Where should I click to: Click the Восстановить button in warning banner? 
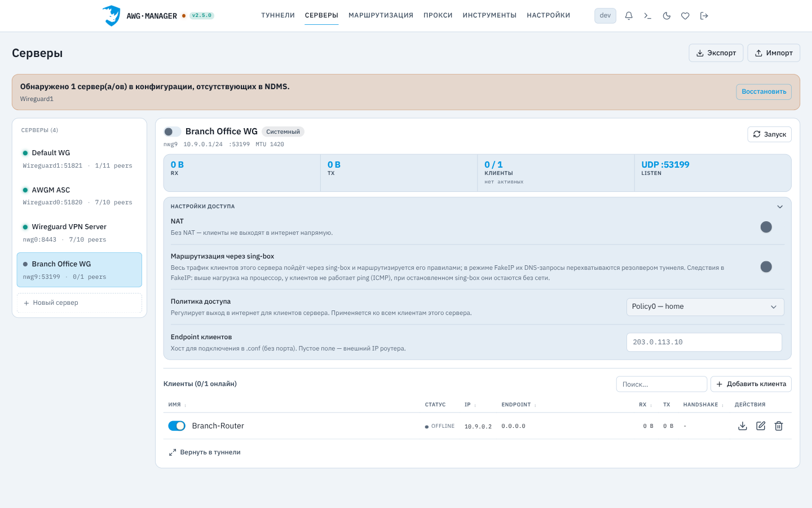point(764,92)
